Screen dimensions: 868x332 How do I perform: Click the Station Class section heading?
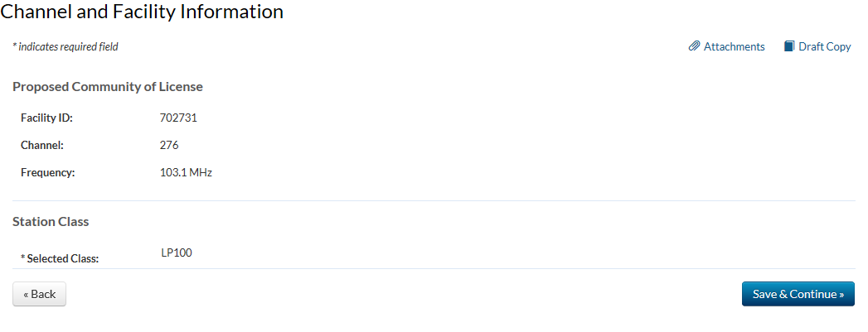(x=51, y=222)
